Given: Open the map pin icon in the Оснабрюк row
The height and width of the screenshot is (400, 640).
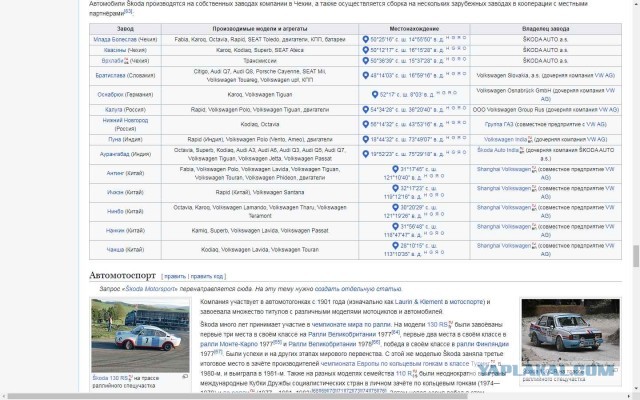Looking at the screenshot, I should (375, 94).
